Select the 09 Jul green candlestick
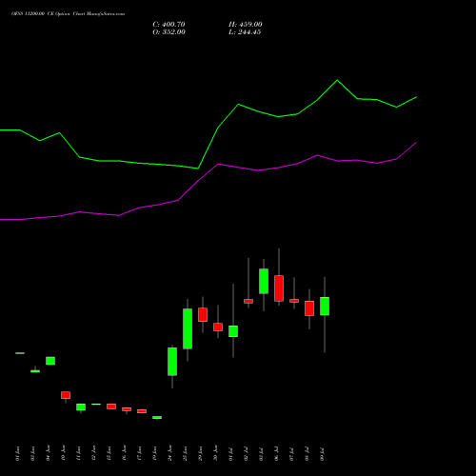This screenshot has height=476, width=476. tap(325, 307)
